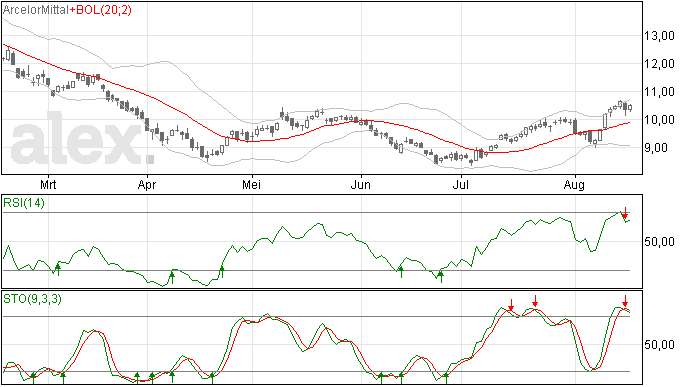690x387 pixels.
Task: Click the +BOL(20;2) indicator label
Action: (x=100, y=10)
